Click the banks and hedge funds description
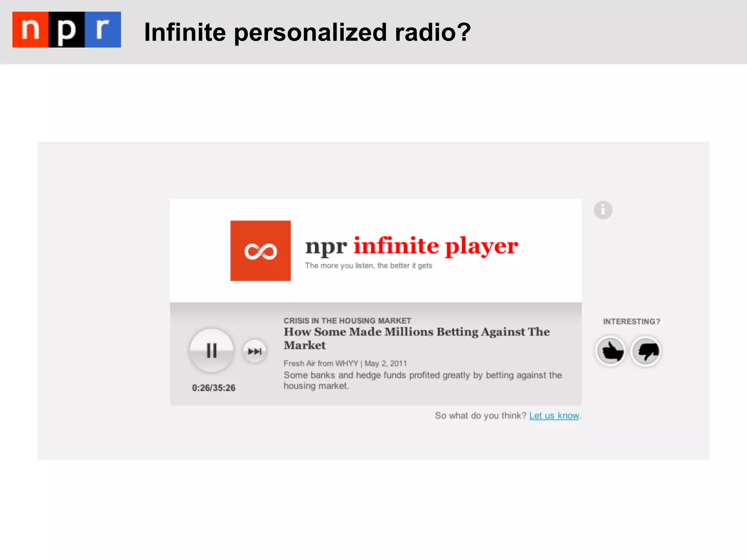Image resolution: width=747 pixels, height=560 pixels. (x=422, y=376)
